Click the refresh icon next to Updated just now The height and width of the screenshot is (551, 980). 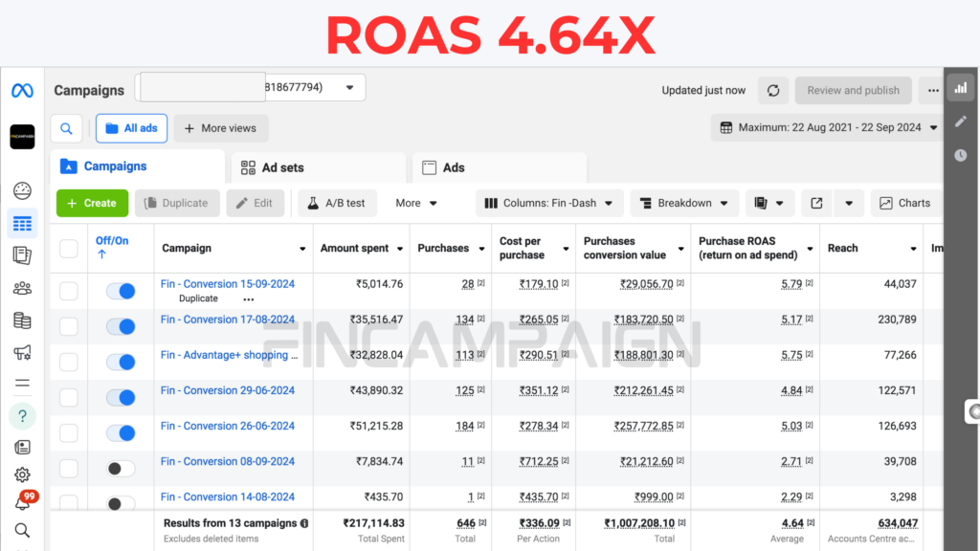[773, 91]
